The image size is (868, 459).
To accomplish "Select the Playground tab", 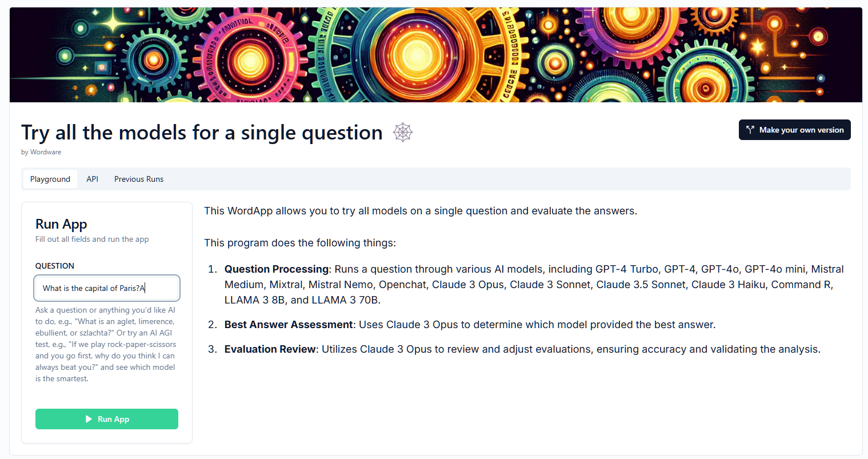I will (50, 179).
